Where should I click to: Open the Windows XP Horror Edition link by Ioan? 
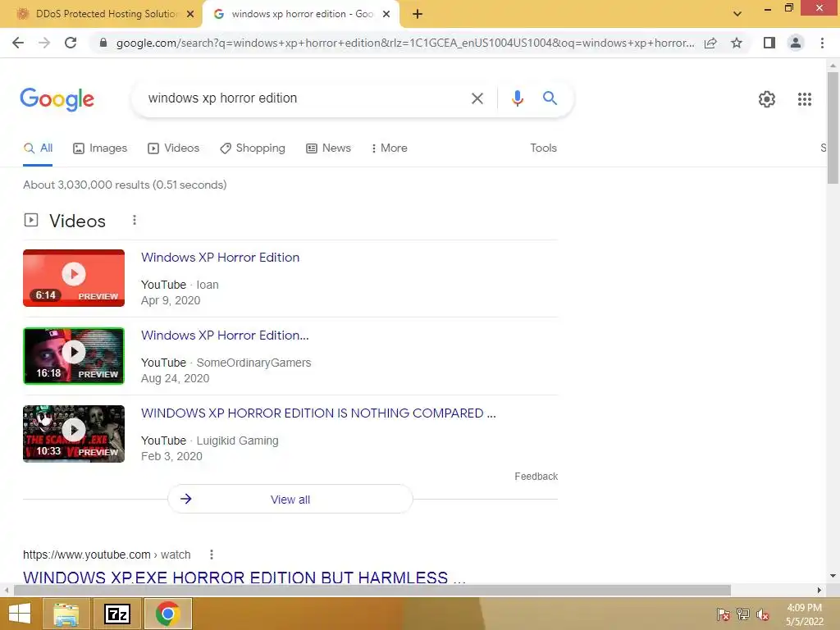pyautogui.click(x=220, y=257)
